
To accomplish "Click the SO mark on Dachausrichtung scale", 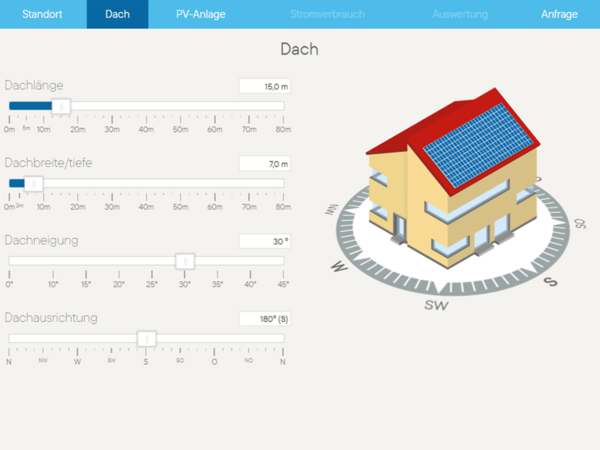I will (x=180, y=360).
